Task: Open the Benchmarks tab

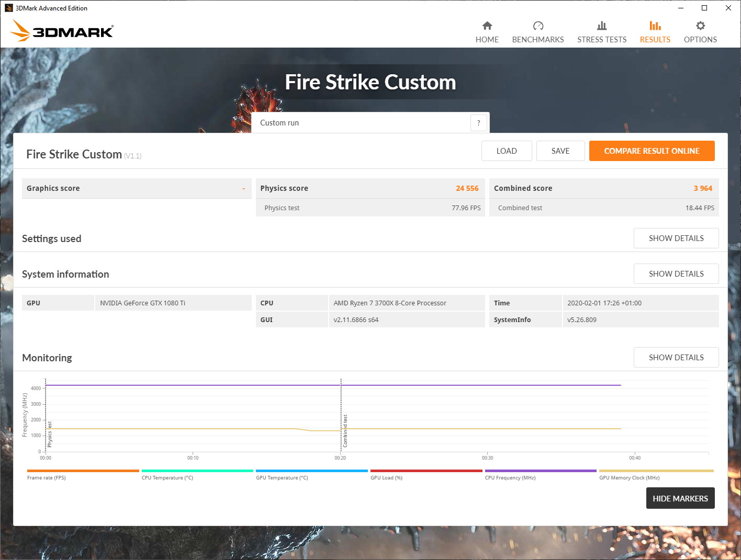Action: pos(537,32)
